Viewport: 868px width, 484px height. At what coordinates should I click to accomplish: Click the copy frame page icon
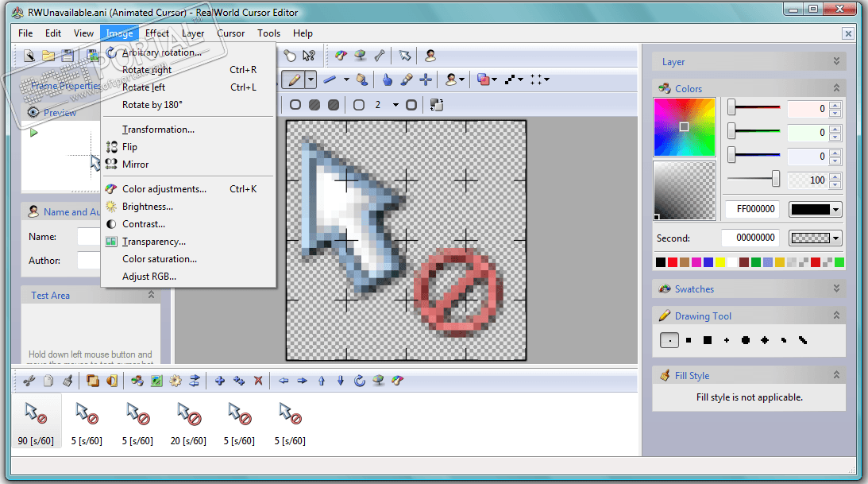[48, 381]
